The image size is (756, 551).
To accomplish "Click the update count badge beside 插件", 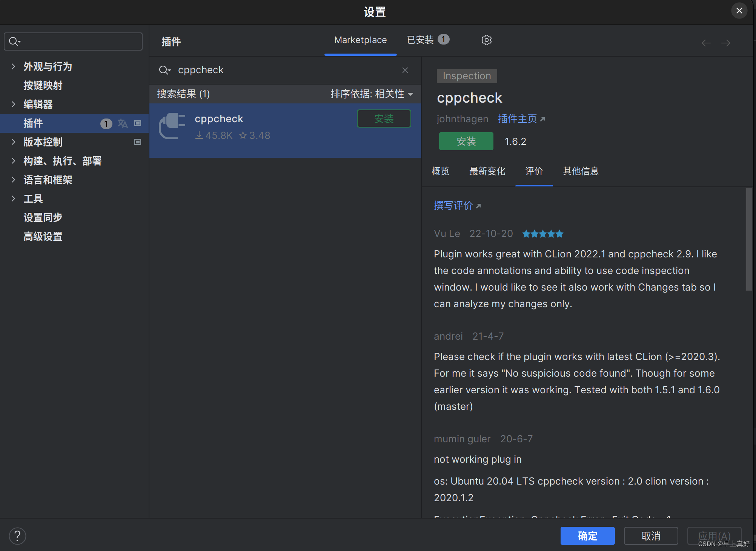I will [106, 123].
